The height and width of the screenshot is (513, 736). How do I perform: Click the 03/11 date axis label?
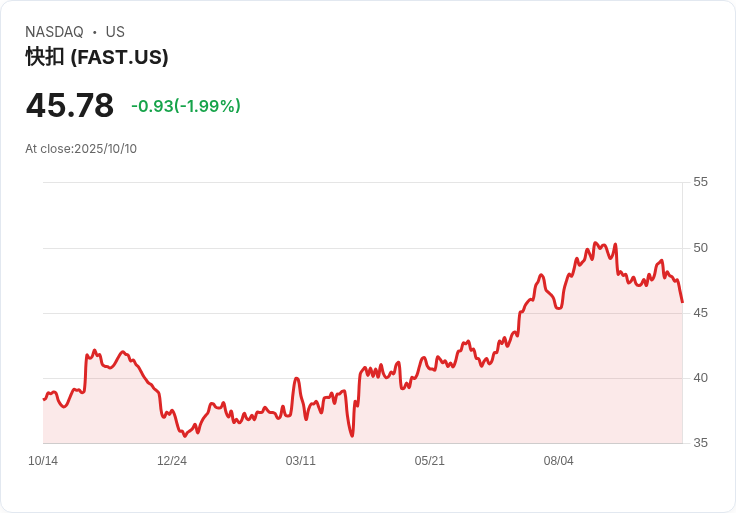pyautogui.click(x=300, y=461)
